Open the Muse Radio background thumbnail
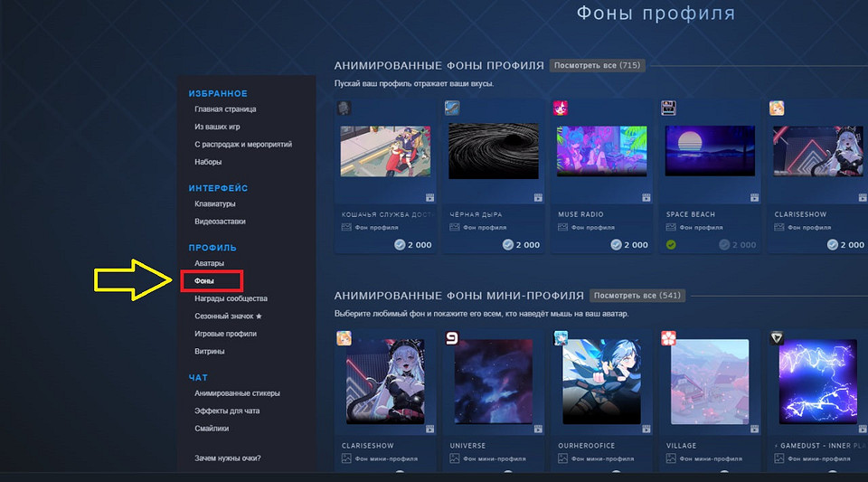868x482 pixels. pyautogui.click(x=602, y=151)
